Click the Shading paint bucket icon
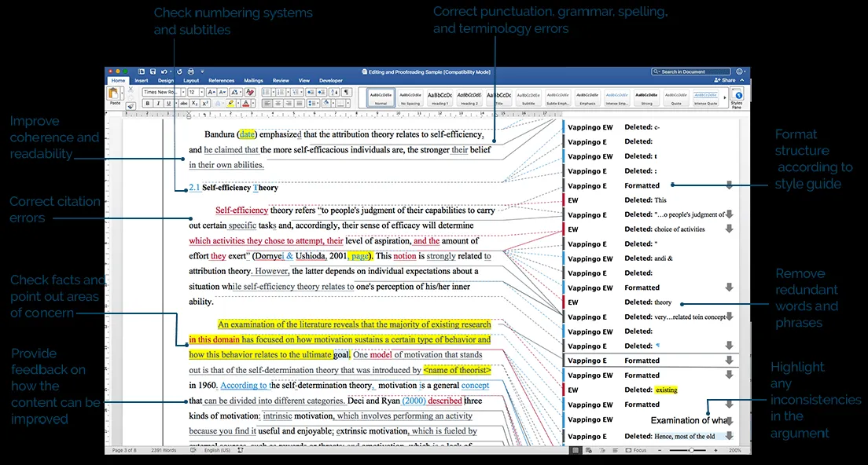868x465 pixels. click(x=326, y=103)
